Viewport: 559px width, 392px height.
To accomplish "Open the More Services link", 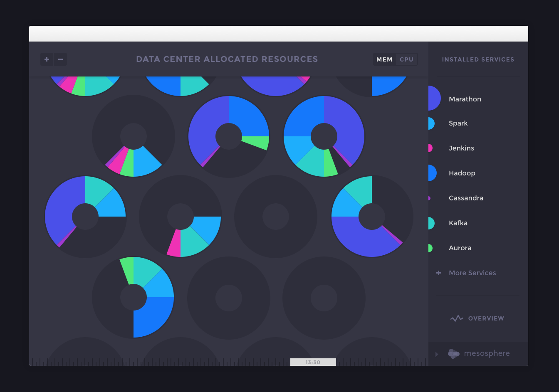I will (472, 273).
